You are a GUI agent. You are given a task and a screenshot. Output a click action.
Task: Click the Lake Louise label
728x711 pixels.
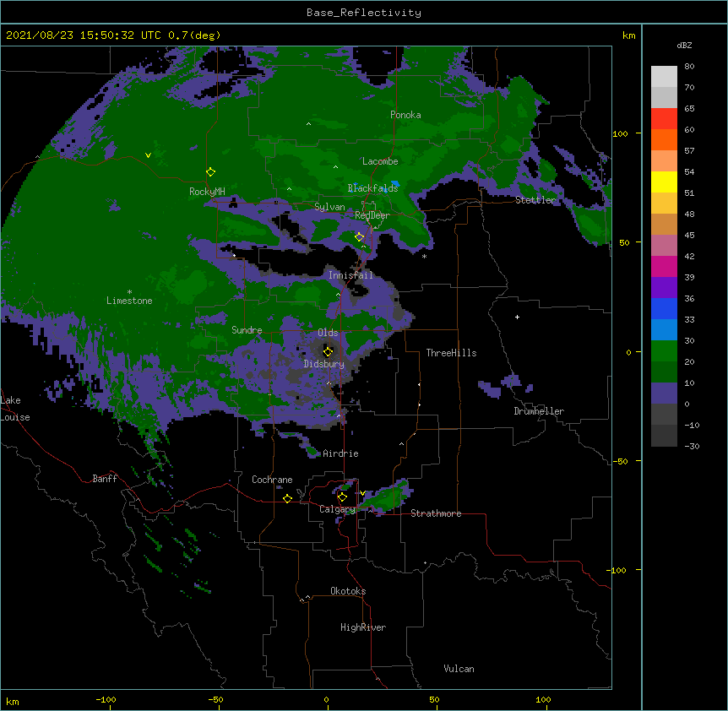point(15,409)
